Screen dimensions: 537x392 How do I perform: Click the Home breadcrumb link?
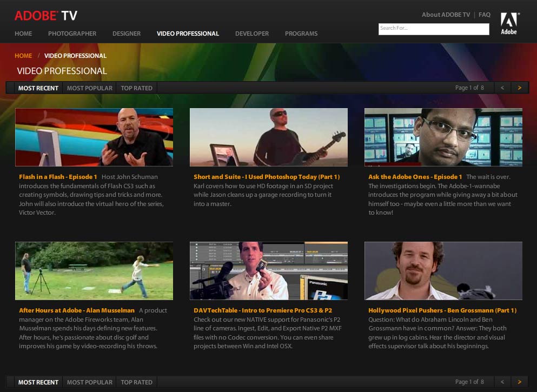pos(23,56)
